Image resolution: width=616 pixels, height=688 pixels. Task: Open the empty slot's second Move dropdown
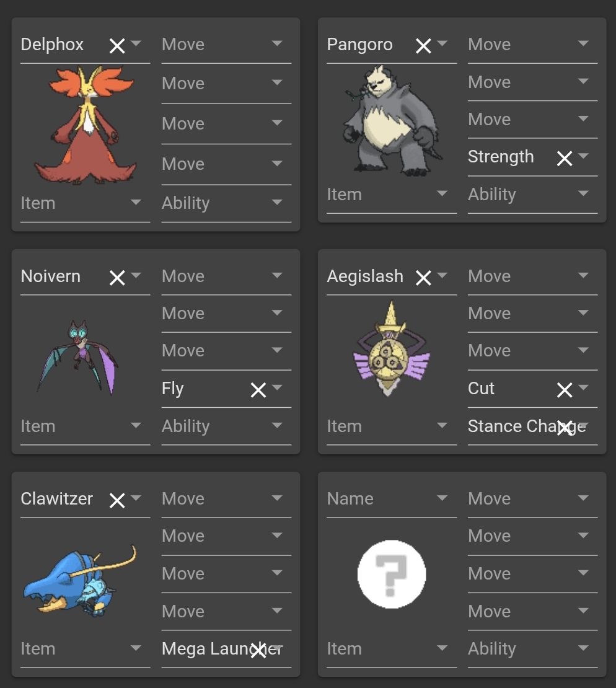(532, 536)
